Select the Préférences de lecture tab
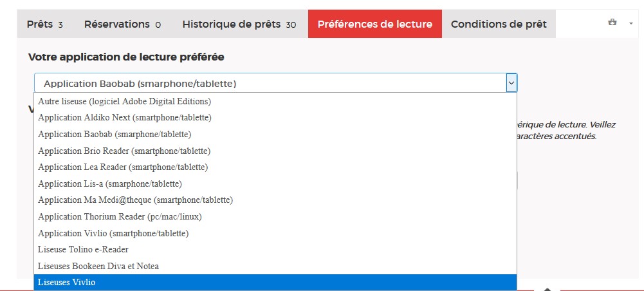This screenshot has height=291, width=644. [x=374, y=24]
